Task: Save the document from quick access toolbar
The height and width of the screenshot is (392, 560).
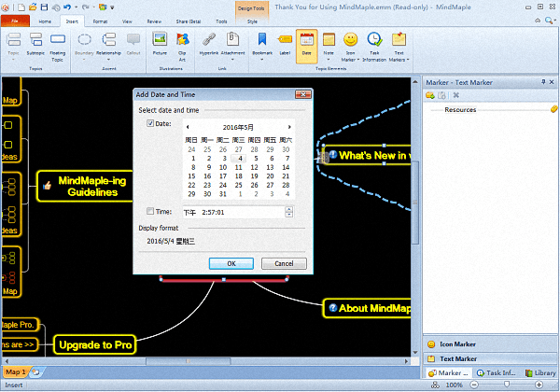Action: (x=44, y=7)
